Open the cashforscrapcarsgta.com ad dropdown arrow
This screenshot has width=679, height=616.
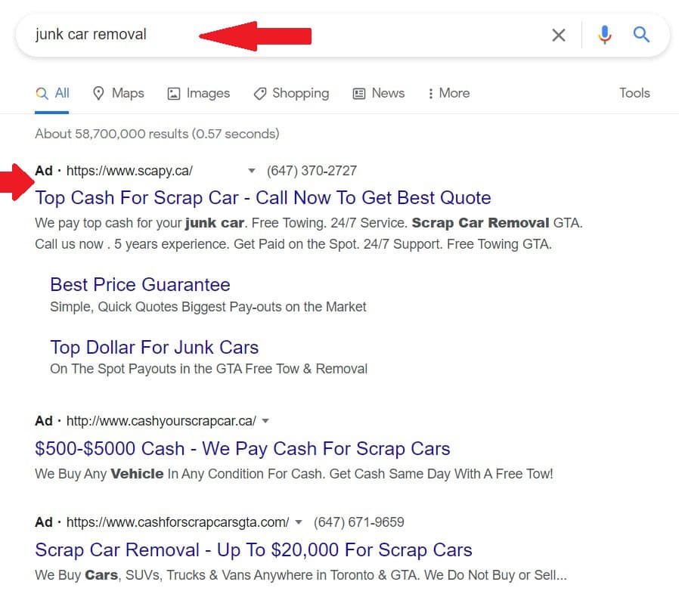point(299,522)
